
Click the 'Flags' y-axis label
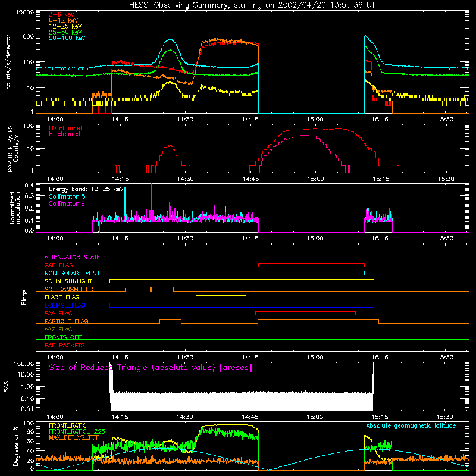tap(24, 297)
